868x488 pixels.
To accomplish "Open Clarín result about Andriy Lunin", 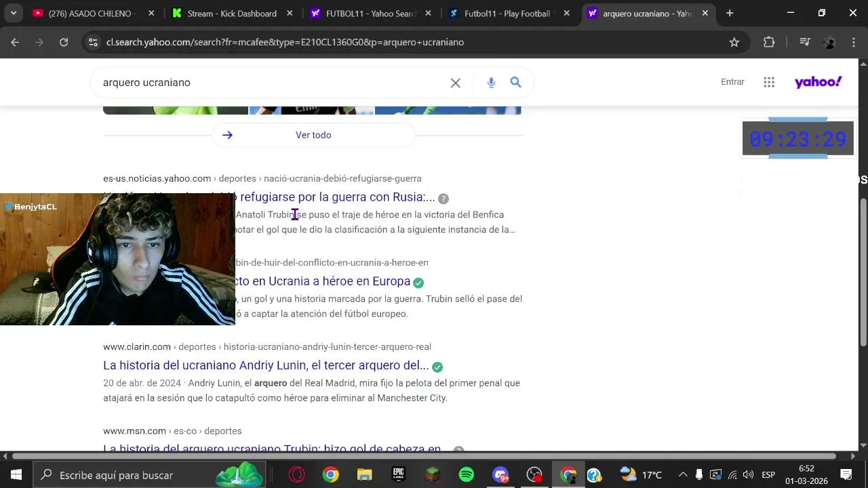I will coord(266,365).
